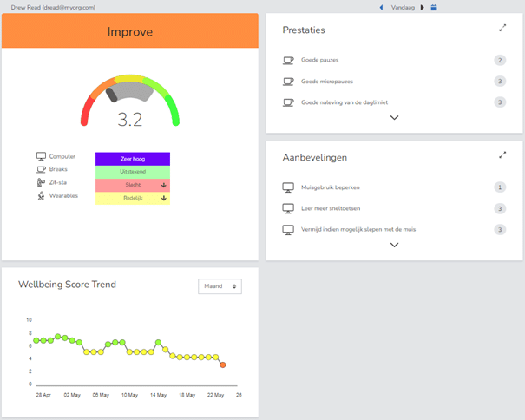Click the Wearables category label
525x420 pixels.
click(63, 195)
